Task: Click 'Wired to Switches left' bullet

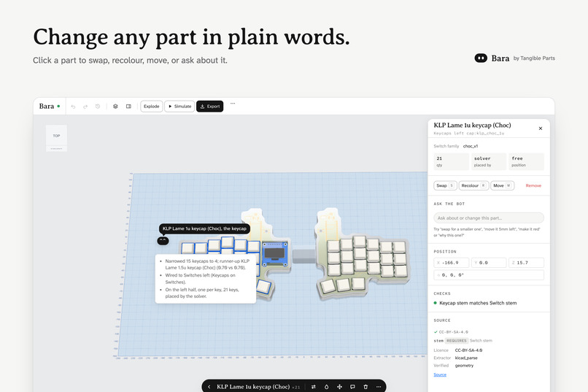Action: click(200, 279)
